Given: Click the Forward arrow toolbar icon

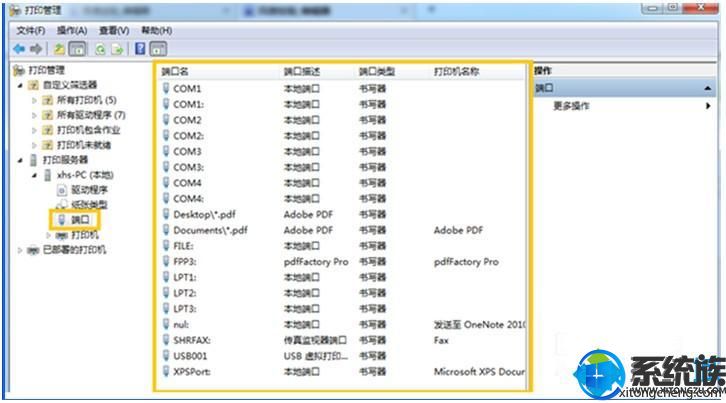Looking at the screenshot, I should 36,49.
